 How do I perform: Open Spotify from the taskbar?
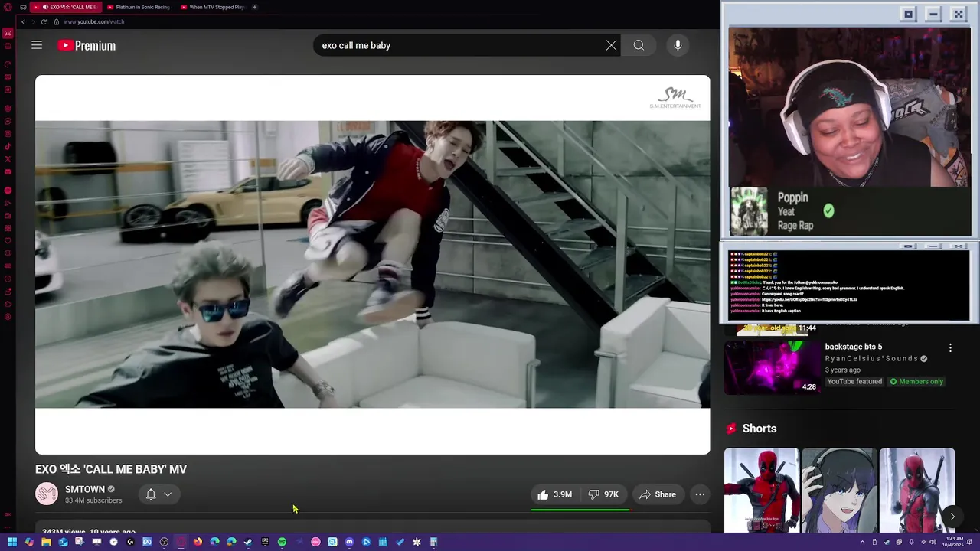click(x=282, y=542)
